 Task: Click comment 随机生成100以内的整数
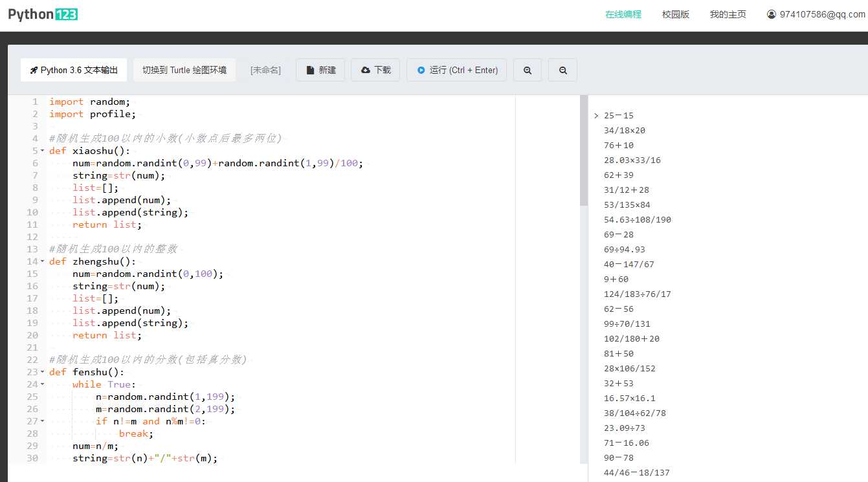coord(113,249)
